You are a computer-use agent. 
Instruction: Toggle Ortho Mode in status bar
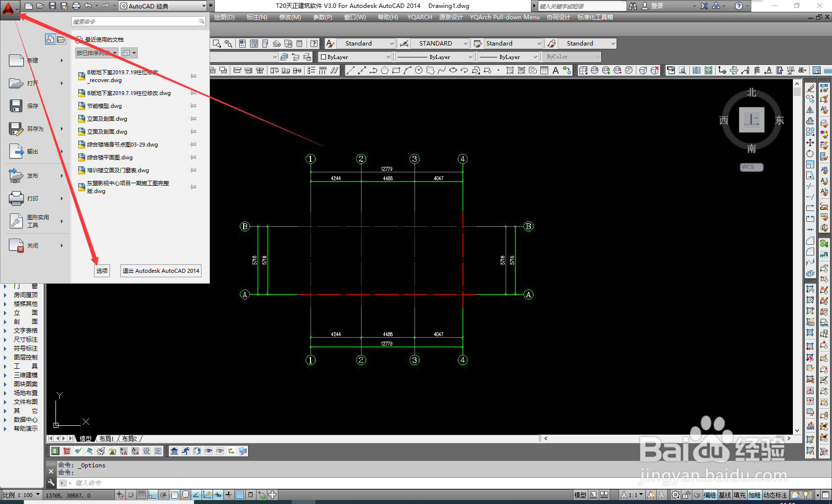[x=153, y=495]
